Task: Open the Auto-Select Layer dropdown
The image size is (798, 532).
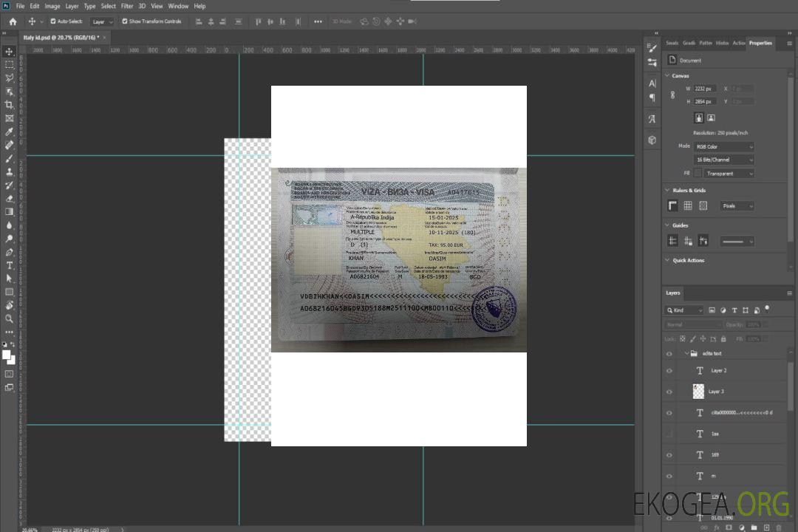Action: point(102,21)
